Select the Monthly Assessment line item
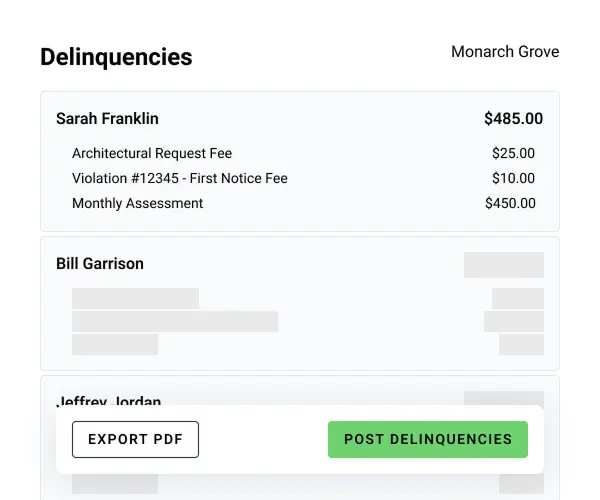Image resolution: width=600 pixels, height=500 pixels. click(x=138, y=203)
